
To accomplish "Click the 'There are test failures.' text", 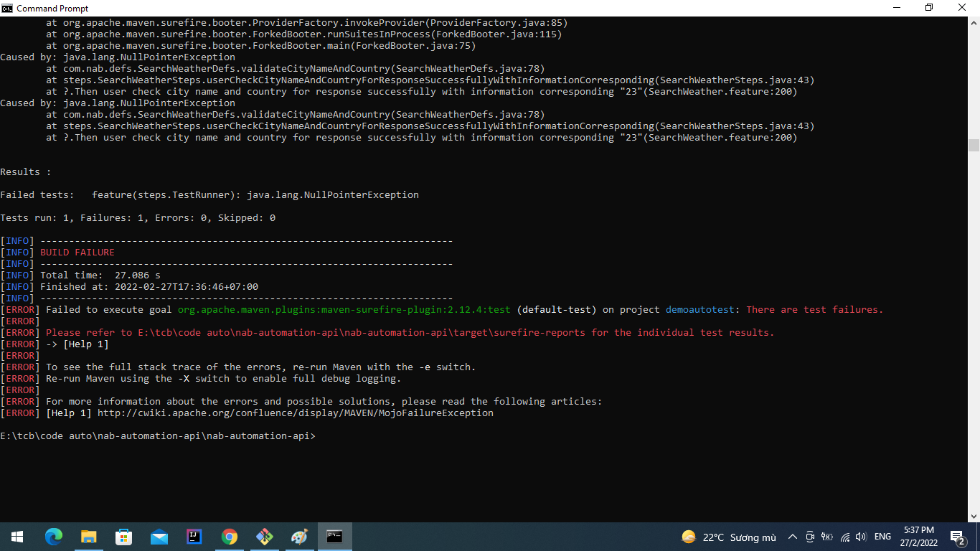I will click(815, 310).
